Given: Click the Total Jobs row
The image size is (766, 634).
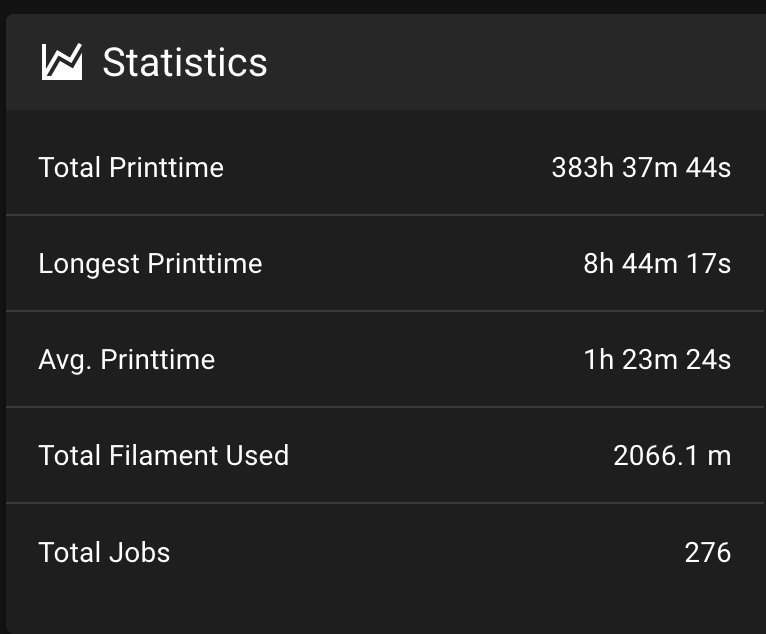Looking at the screenshot, I should pyautogui.click(x=386, y=552).
